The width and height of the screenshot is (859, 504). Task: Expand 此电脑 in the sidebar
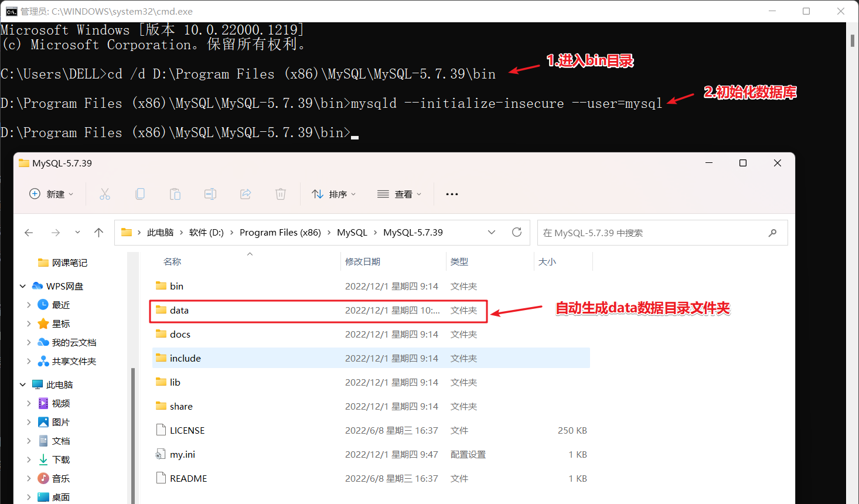pos(22,384)
